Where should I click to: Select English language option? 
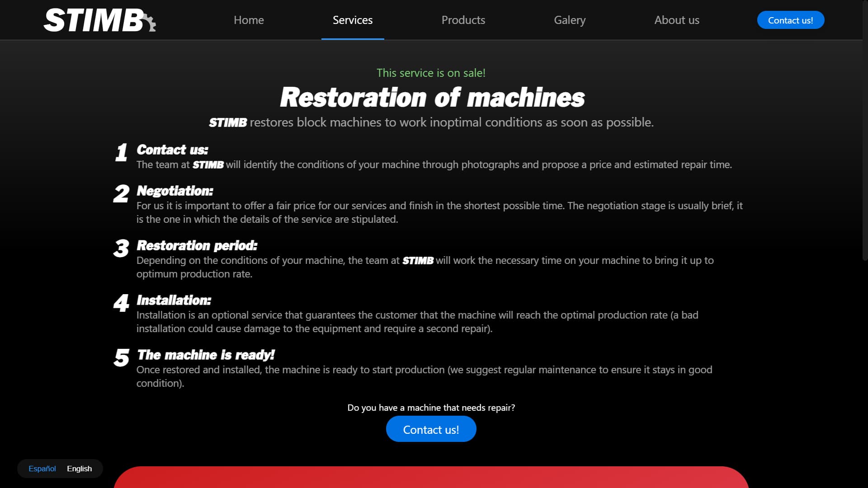pyautogui.click(x=80, y=469)
